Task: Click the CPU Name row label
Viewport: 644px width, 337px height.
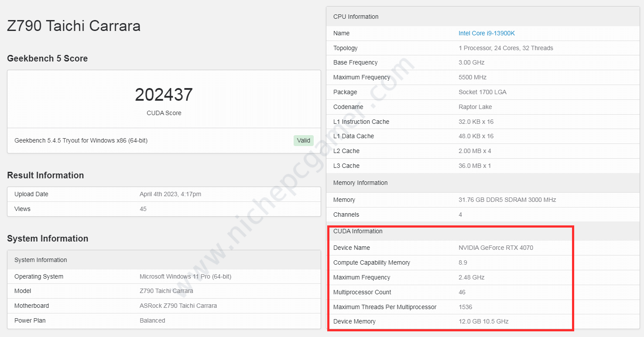Action: click(x=341, y=33)
